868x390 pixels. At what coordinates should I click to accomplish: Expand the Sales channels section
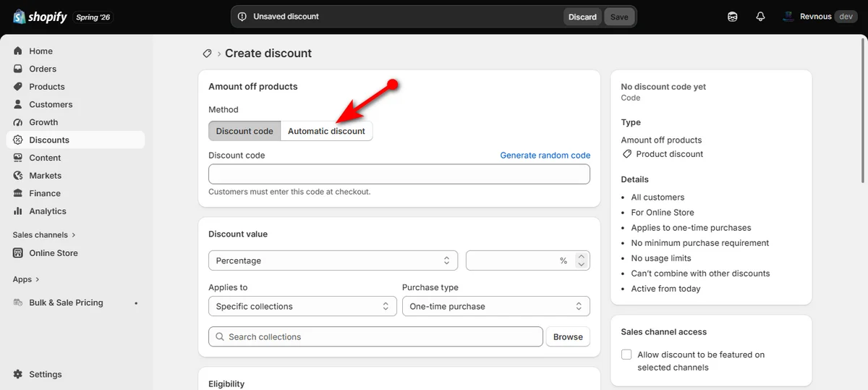(x=44, y=235)
